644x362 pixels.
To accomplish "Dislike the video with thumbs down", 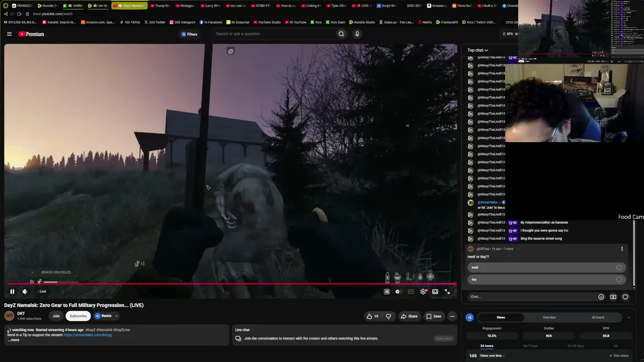I will pos(388,316).
